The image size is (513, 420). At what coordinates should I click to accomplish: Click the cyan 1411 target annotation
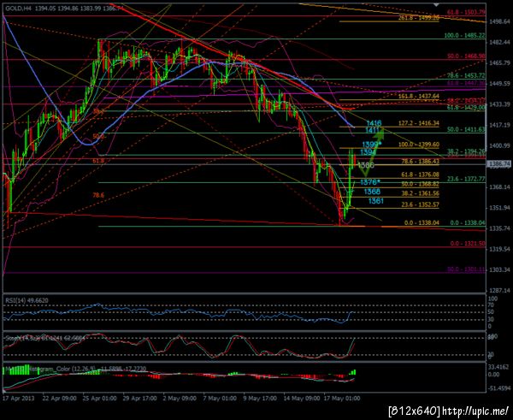click(372, 130)
